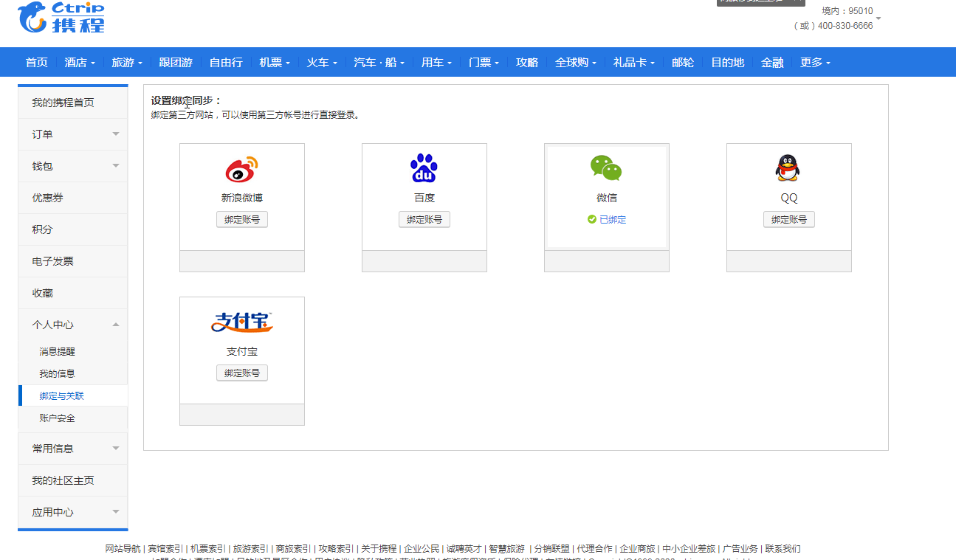Open 账户安全 under 个人中心

pyautogui.click(x=58, y=418)
